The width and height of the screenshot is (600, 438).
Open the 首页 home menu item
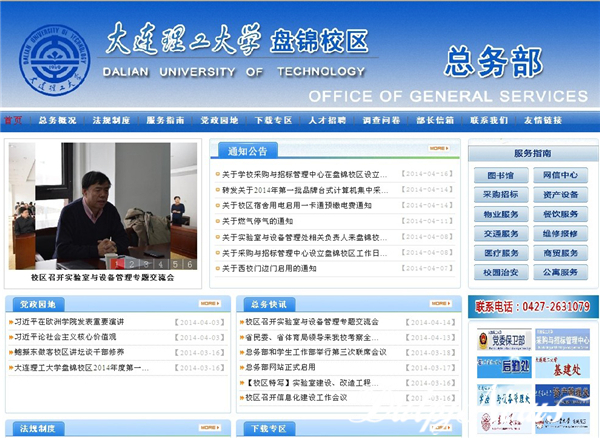(x=13, y=120)
